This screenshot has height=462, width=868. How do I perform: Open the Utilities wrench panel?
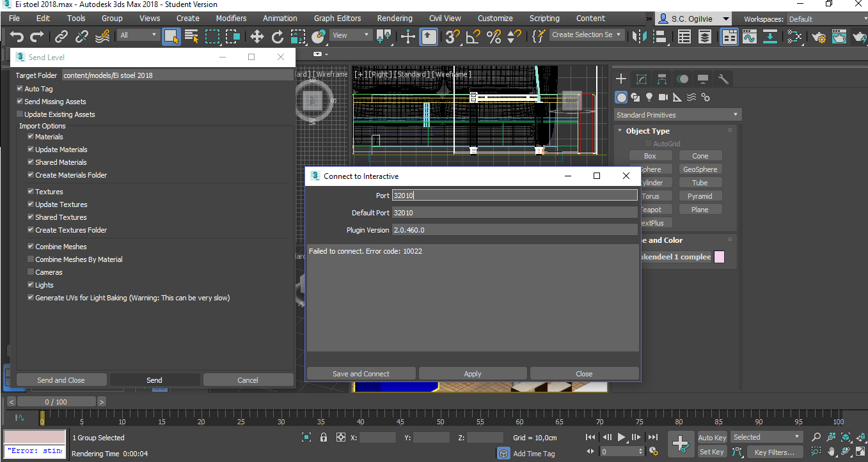pyautogui.click(x=723, y=79)
